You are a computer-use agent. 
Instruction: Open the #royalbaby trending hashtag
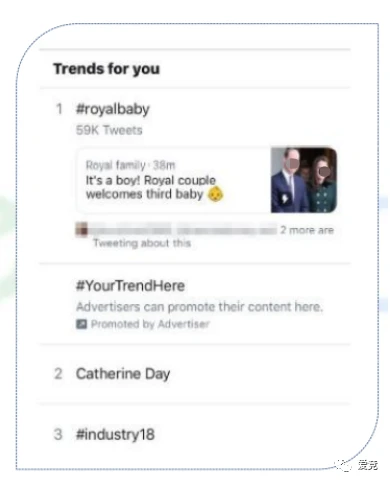coord(113,109)
